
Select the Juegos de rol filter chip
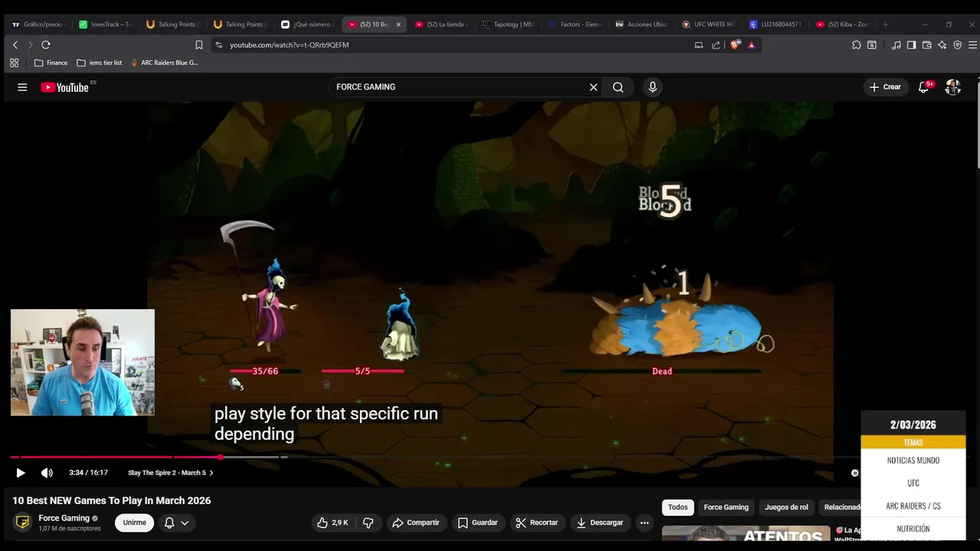coord(786,507)
